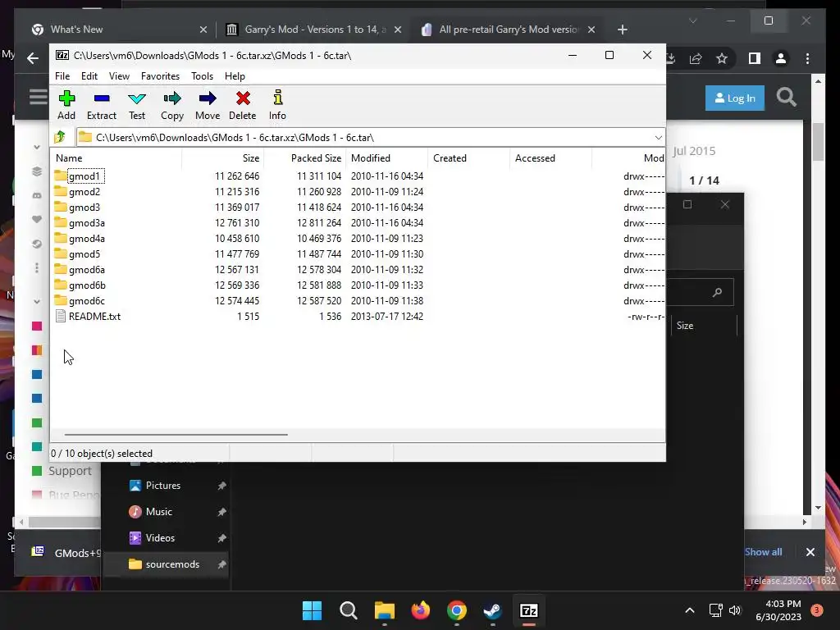This screenshot has height=630, width=840.
Task: Select the Copy toolbar icon
Action: (x=172, y=105)
